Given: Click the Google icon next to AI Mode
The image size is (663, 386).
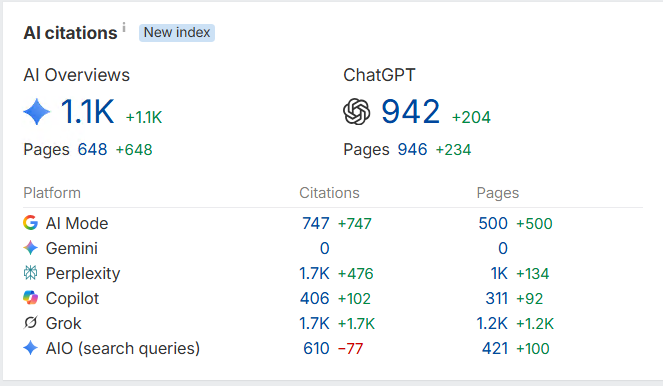Looking at the screenshot, I should pyautogui.click(x=30, y=223).
